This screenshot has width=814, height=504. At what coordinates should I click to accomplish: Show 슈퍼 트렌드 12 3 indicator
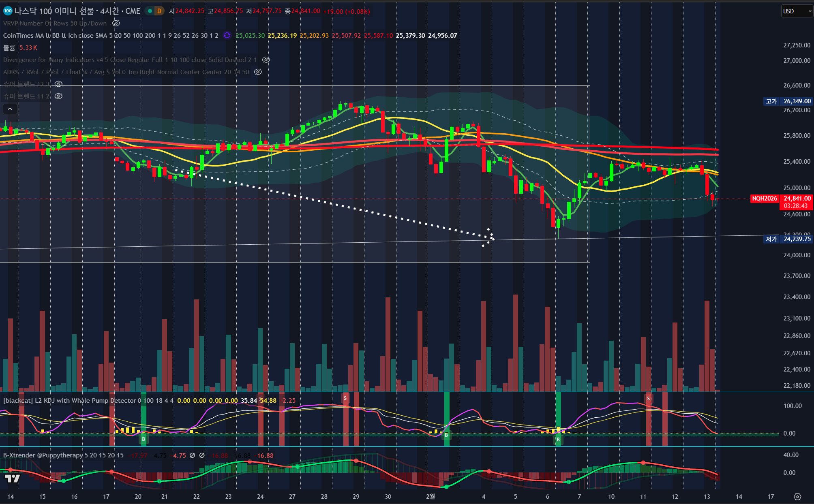58,84
